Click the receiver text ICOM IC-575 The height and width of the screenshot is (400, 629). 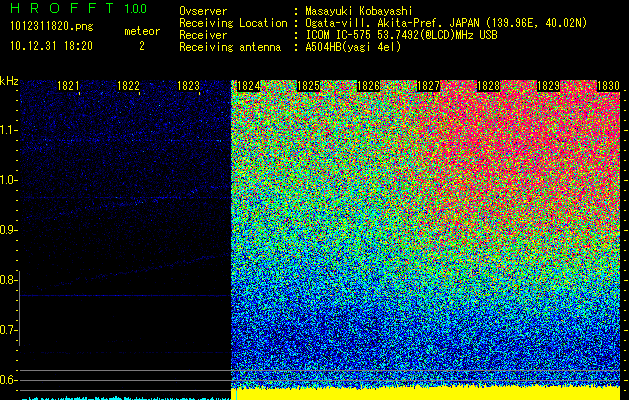pyautogui.click(x=339, y=35)
